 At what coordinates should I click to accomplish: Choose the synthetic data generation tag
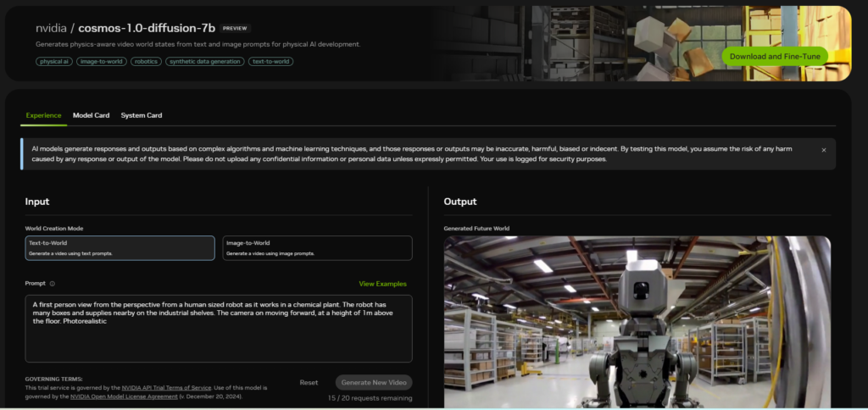[x=205, y=61]
